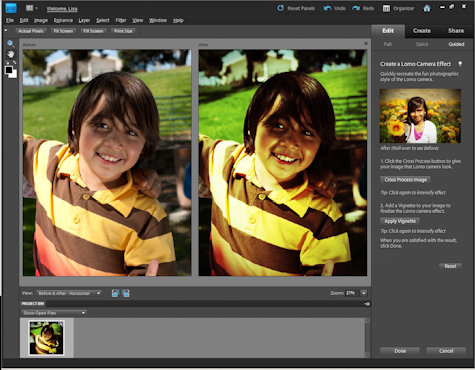Click the rotate left icon below photos
The width and height of the screenshot is (475, 370).
115,293
